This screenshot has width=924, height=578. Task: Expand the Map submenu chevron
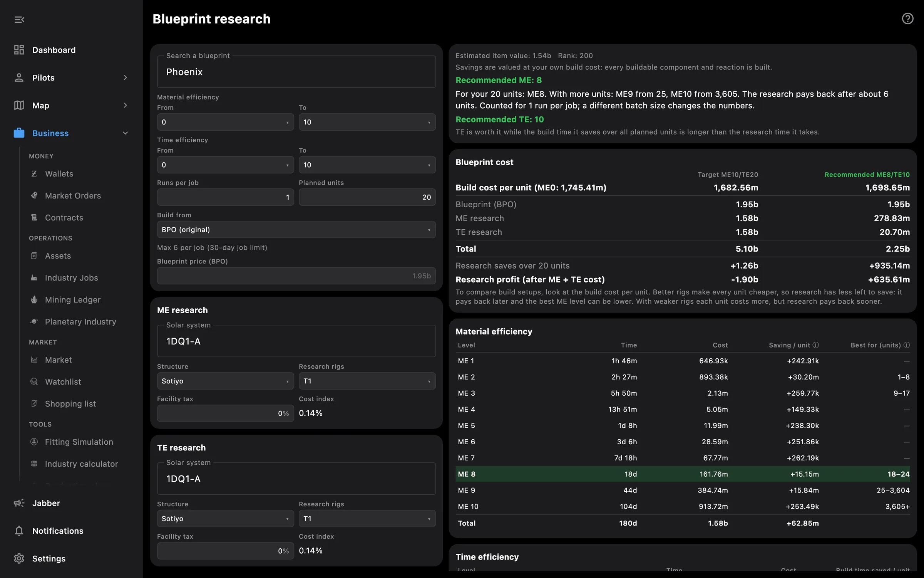125,105
